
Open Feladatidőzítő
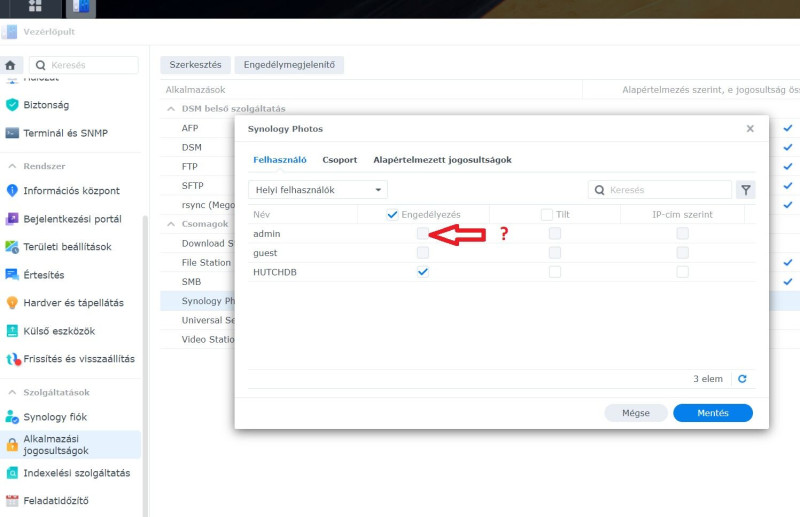pyautogui.click(x=47, y=501)
